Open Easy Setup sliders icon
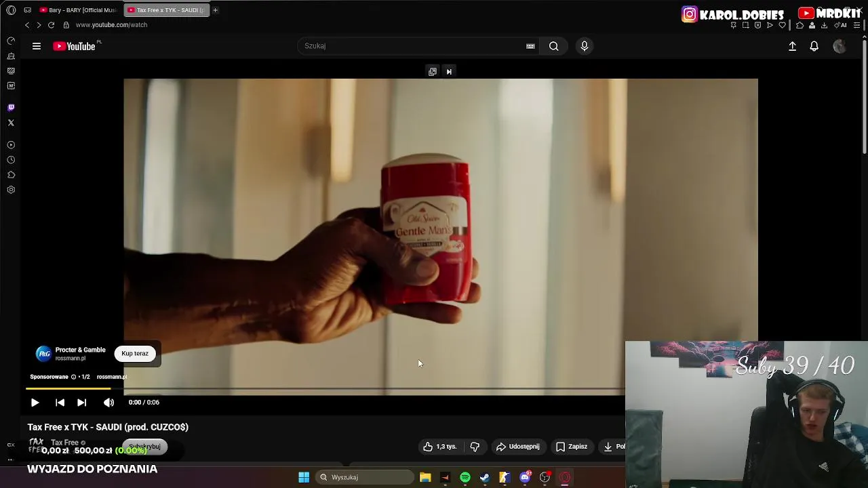868x488 pixels. pyautogui.click(x=856, y=25)
